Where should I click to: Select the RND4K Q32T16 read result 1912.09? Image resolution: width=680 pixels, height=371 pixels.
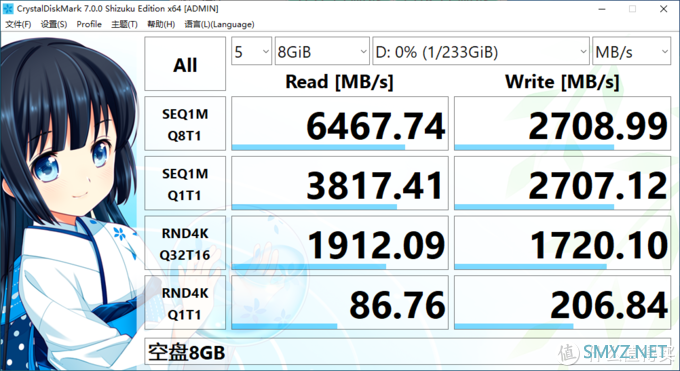pos(340,243)
